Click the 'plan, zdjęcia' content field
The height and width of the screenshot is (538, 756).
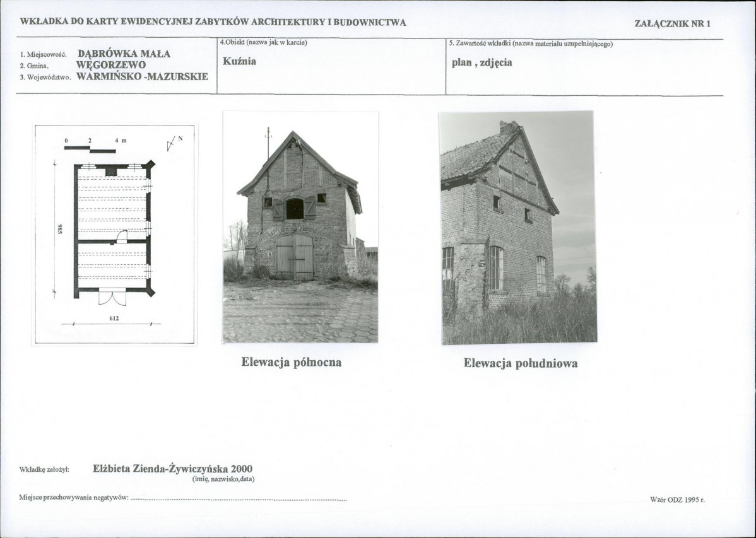(x=481, y=62)
